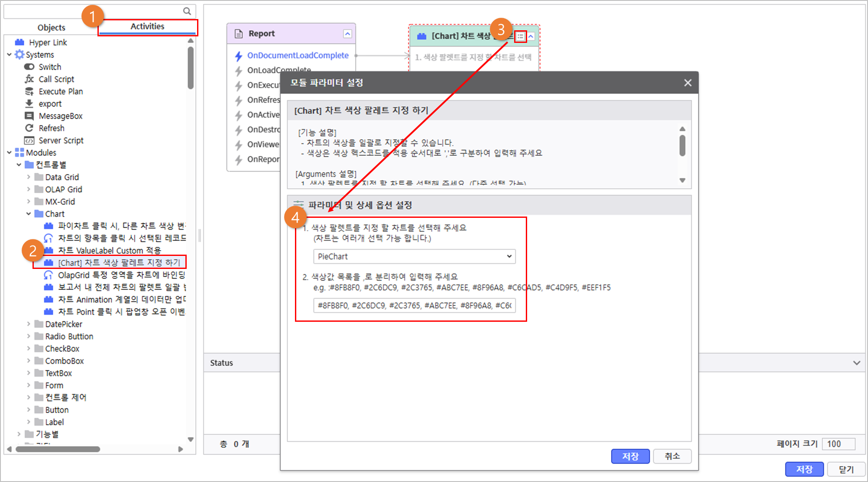The height and width of the screenshot is (482, 868).
Task: Click the export download icon
Action: point(29,104)
